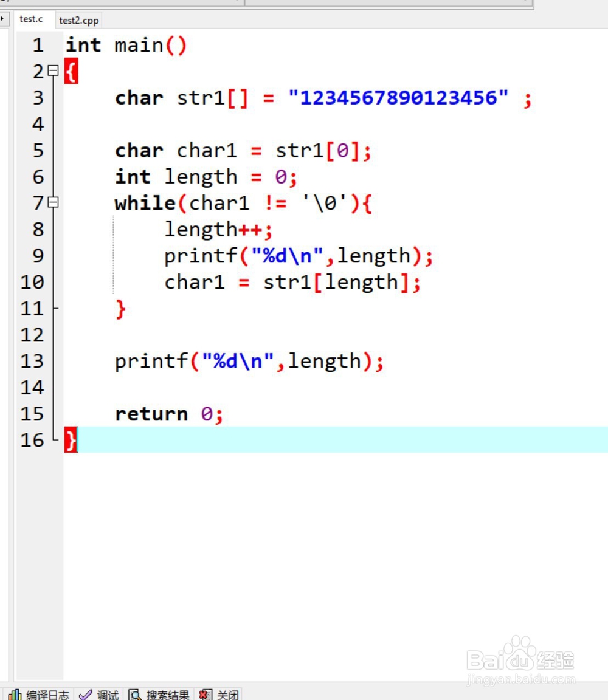Click the 关闭 close panel tab
Viewport: 608px width, 700px height.
(x=219, y=694)
